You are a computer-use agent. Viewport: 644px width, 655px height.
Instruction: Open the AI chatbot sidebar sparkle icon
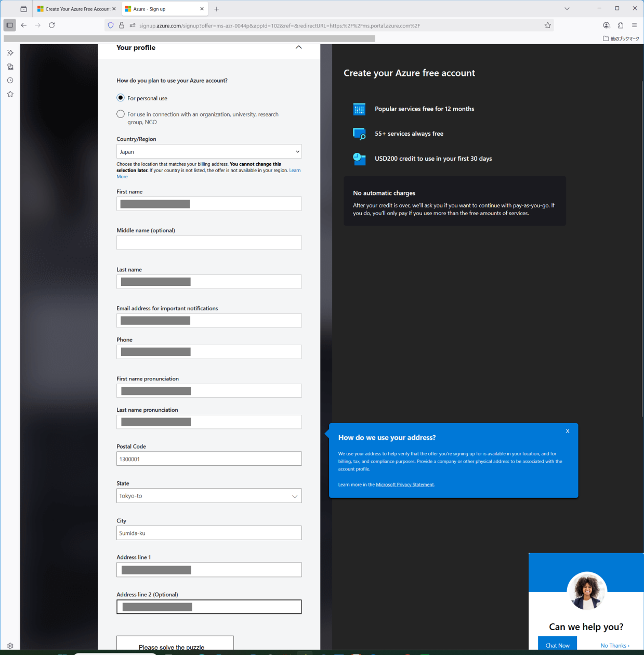tap(10, 53)
